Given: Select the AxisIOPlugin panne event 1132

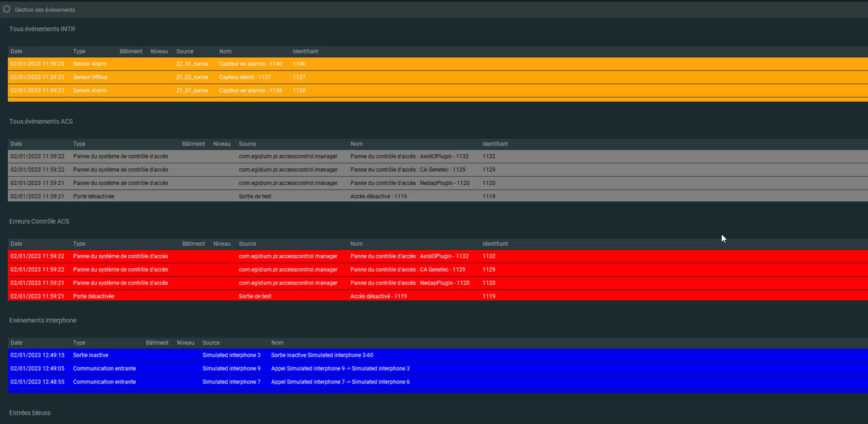Looking at the screenshot, I should coord(254,156).
